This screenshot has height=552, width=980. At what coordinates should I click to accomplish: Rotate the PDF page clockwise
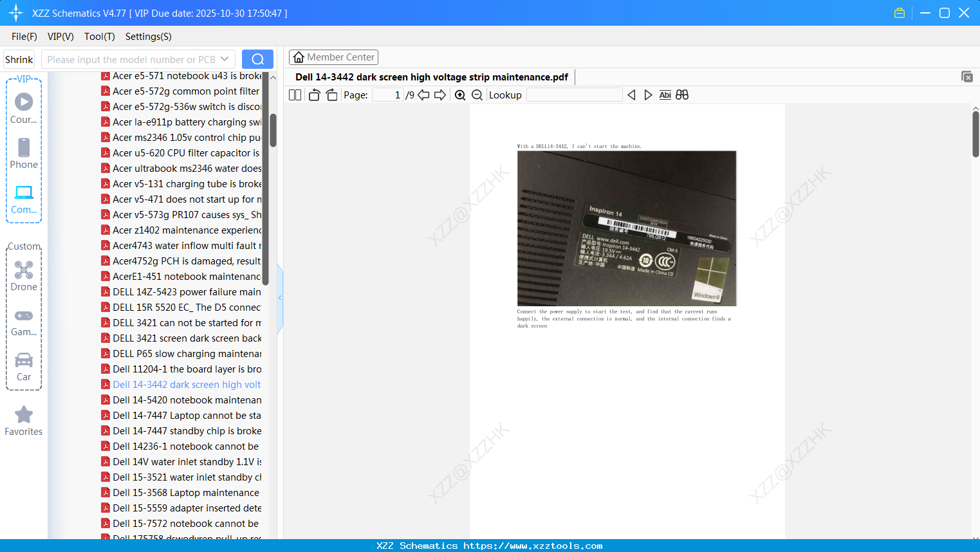pos(331,95)
